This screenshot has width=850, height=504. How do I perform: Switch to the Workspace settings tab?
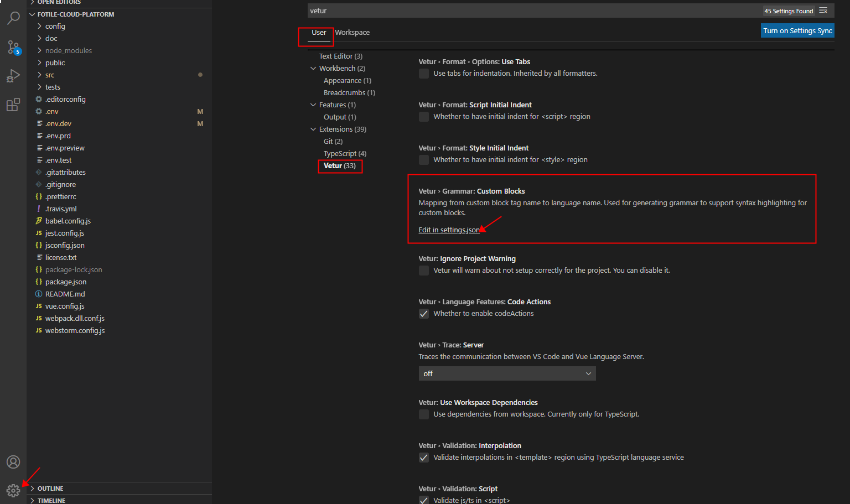click(x=352, y=33)
